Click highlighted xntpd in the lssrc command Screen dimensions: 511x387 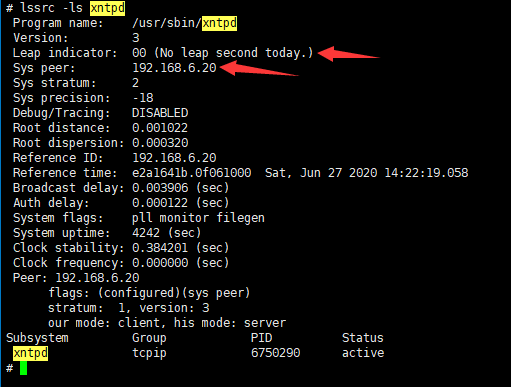coord(108,8)
